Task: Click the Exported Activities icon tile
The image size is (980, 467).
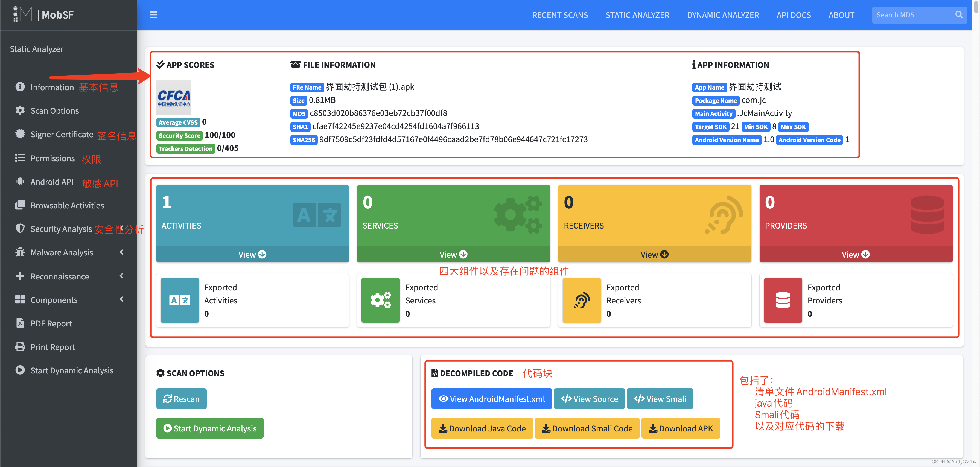Action: click(180, 300)
